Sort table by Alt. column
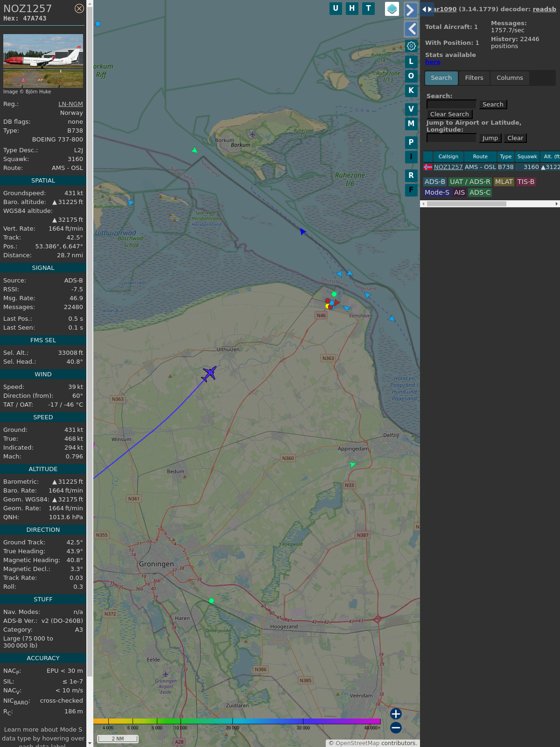The height and width of the screenshot is (747, 560). [x=551, y=156]
